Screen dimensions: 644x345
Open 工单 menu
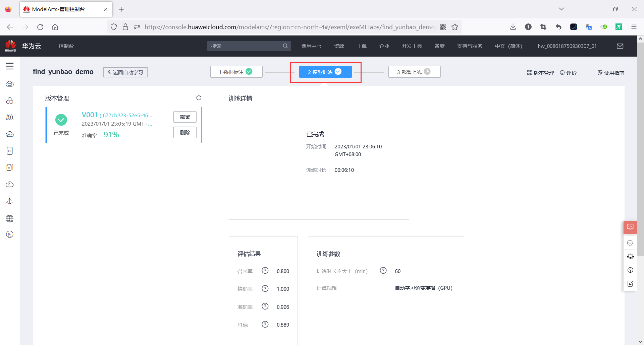click(x=362, y=46)
